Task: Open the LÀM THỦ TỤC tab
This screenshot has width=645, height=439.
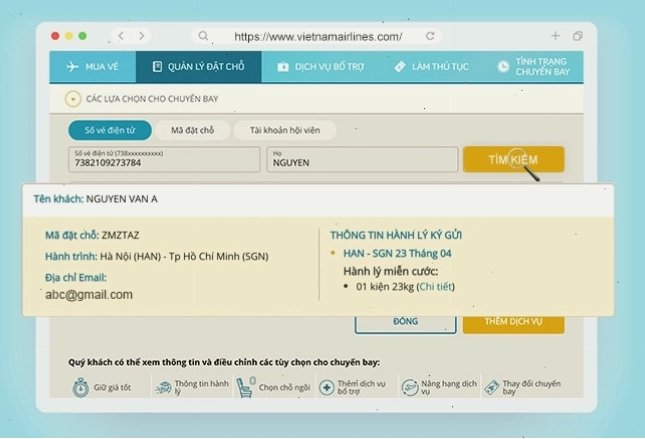Action: 432,67
